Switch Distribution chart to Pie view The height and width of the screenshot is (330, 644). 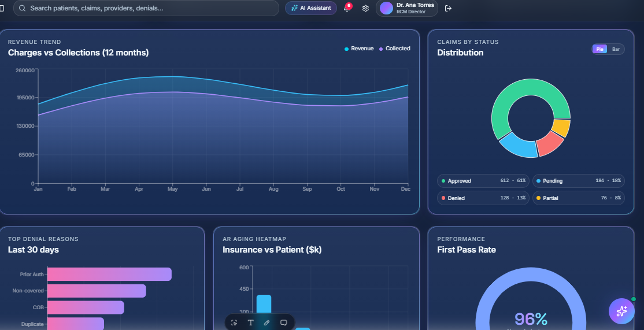pos(599,49)
